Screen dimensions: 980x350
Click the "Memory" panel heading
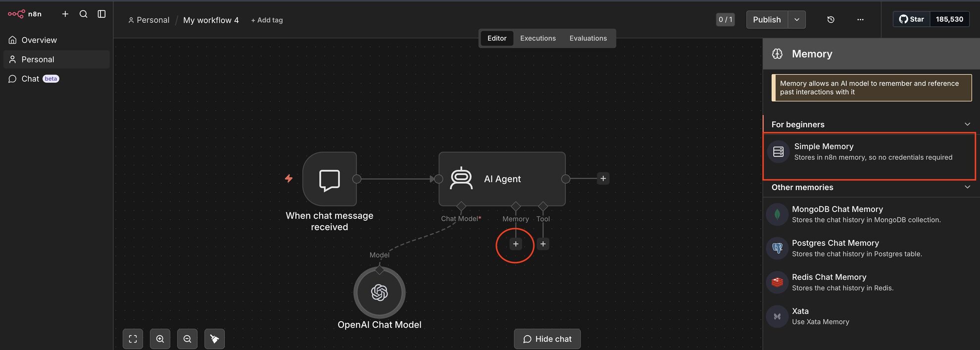point(812,54)
